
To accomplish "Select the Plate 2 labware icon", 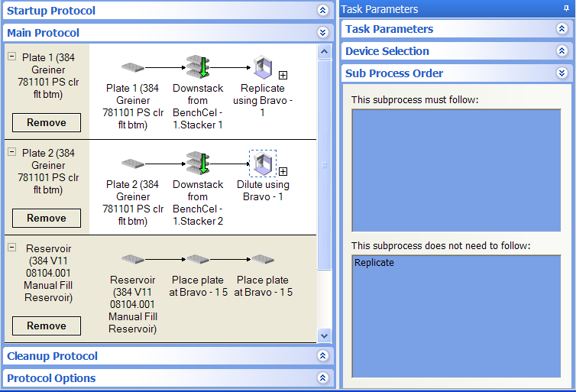I will tap(133, 164).
